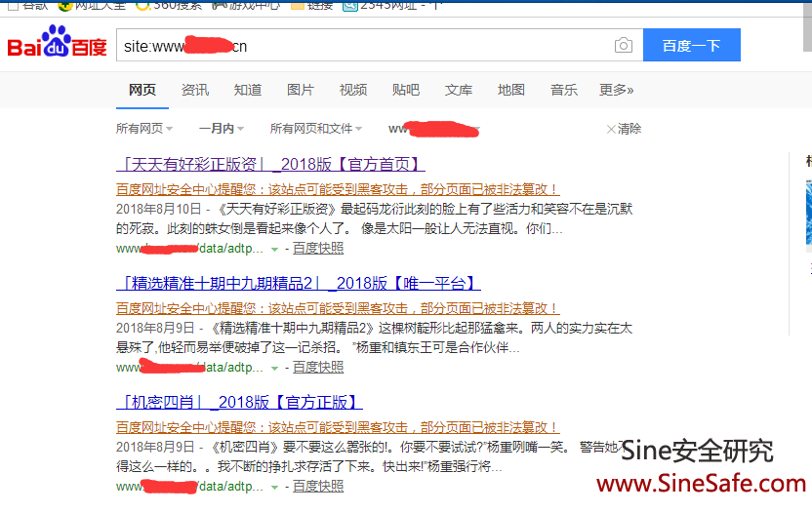Open 百度快照 for 天天有好彩 result
Screen dimensions: 812x513
click(318, 249)
